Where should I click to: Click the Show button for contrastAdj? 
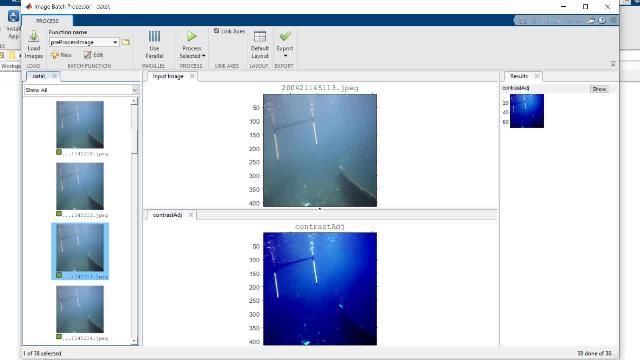[599, 89]
